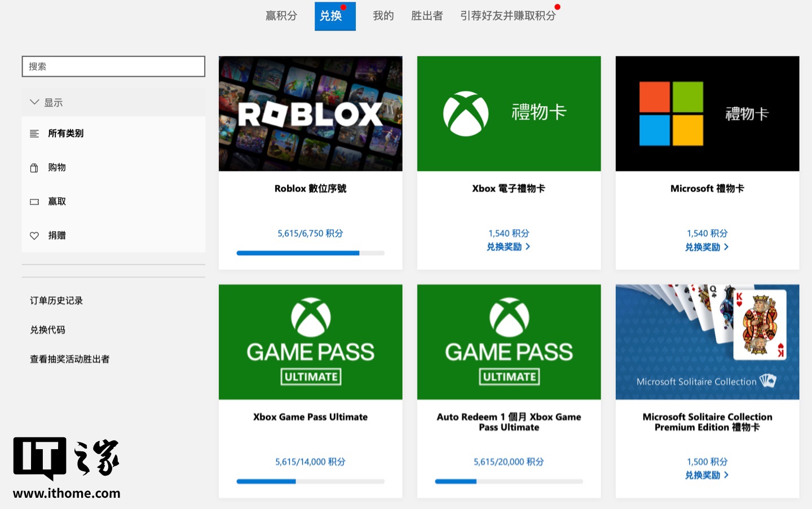The height and width of the screenshot is (509, 812).
Task: Select the 兑换 tab
Action: (x=335, y=16)
